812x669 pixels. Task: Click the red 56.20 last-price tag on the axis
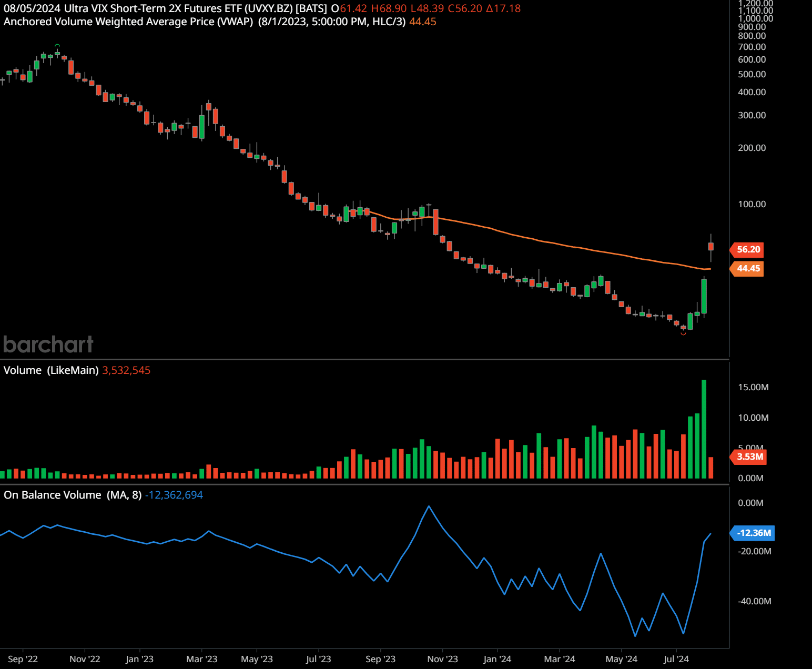pos(747,249)
